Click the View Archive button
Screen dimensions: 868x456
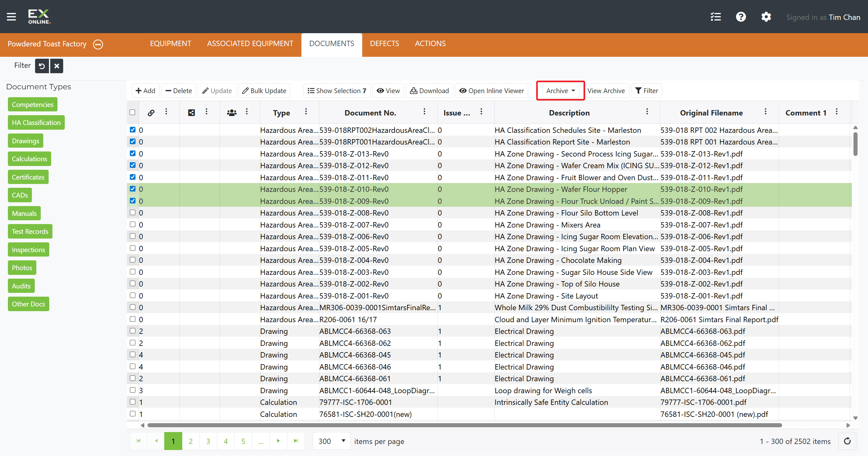click(606, 91)
